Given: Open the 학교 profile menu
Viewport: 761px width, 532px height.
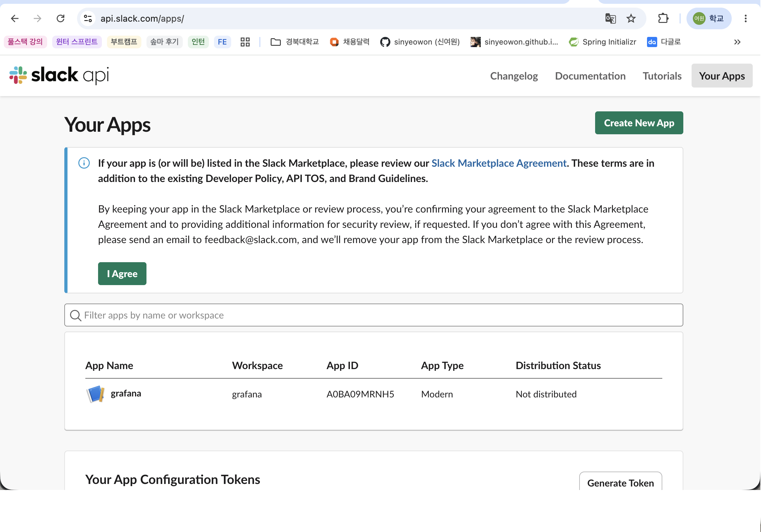Looking at the screenshot, I should [x=709, y=18].
